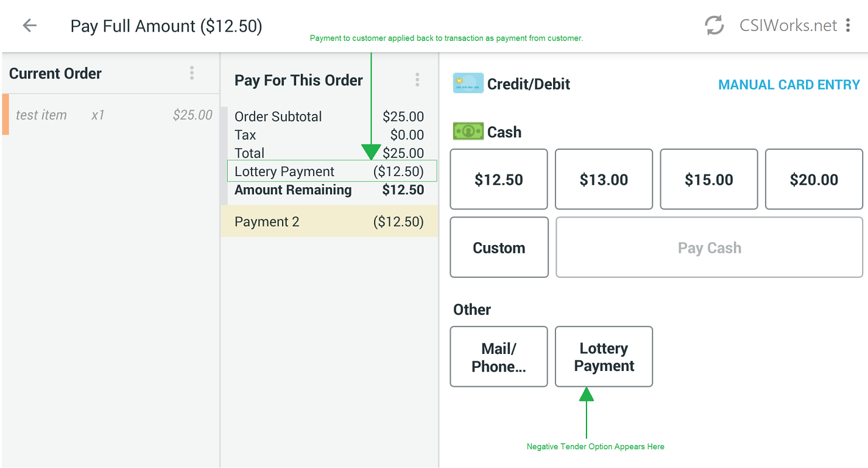Choose the $20.00 cash amount
This screenshot has width=868, height=468.
tap(814, 180)
